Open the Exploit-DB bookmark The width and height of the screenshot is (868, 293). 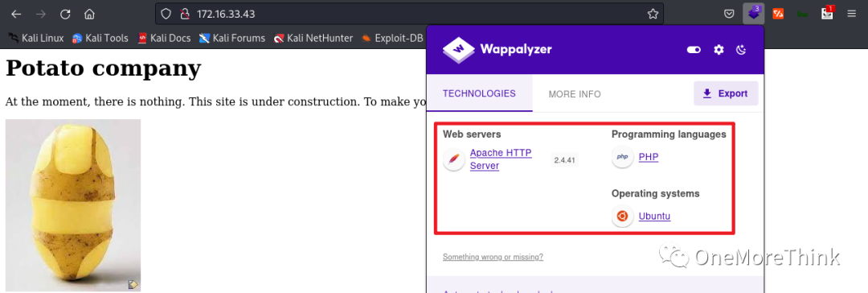point(392,39)
